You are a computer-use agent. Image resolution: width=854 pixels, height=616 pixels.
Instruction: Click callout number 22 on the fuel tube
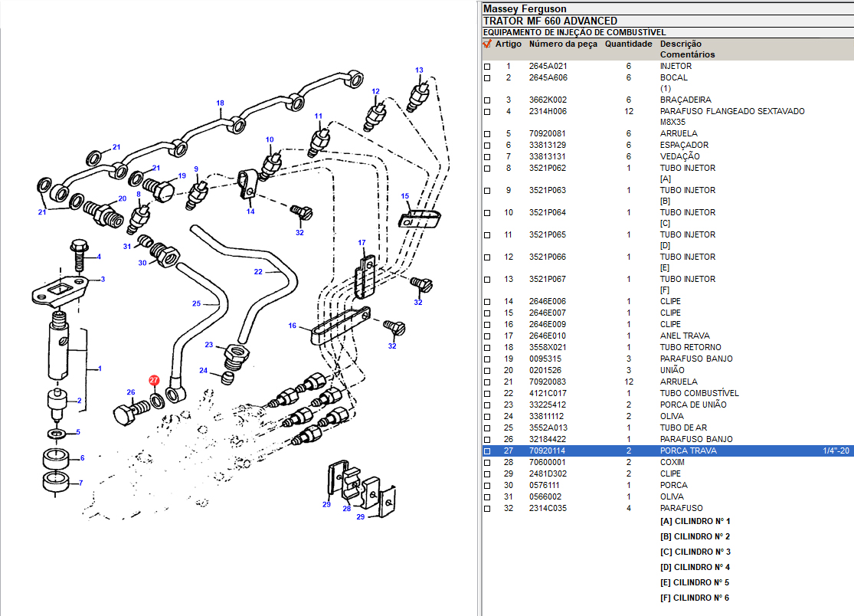(x=258, y=271)
